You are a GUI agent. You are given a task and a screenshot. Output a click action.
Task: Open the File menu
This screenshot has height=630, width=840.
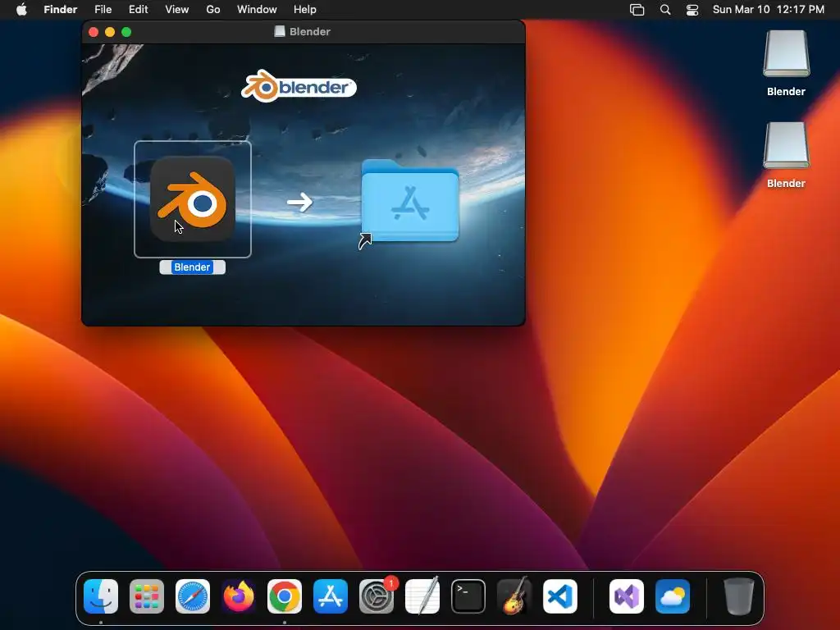[103, 10]
